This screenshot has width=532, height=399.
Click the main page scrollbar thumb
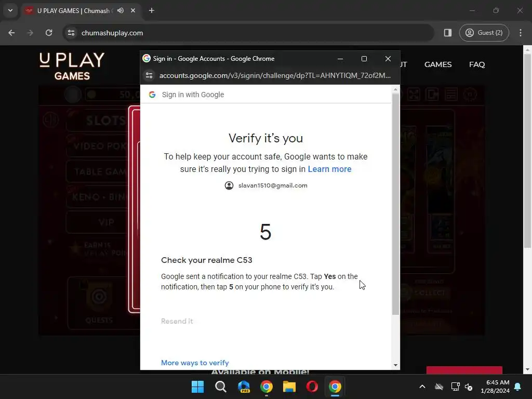pos(527,151)
